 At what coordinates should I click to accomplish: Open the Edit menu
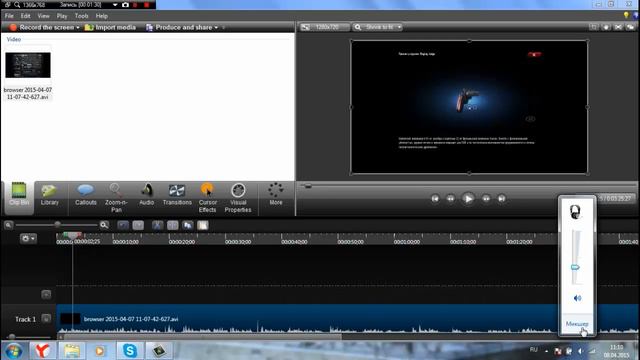click(25, 16)
